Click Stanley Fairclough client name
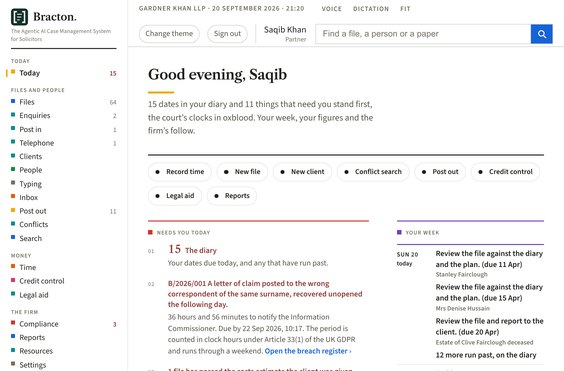564x371 pixels. click(461, 275)
